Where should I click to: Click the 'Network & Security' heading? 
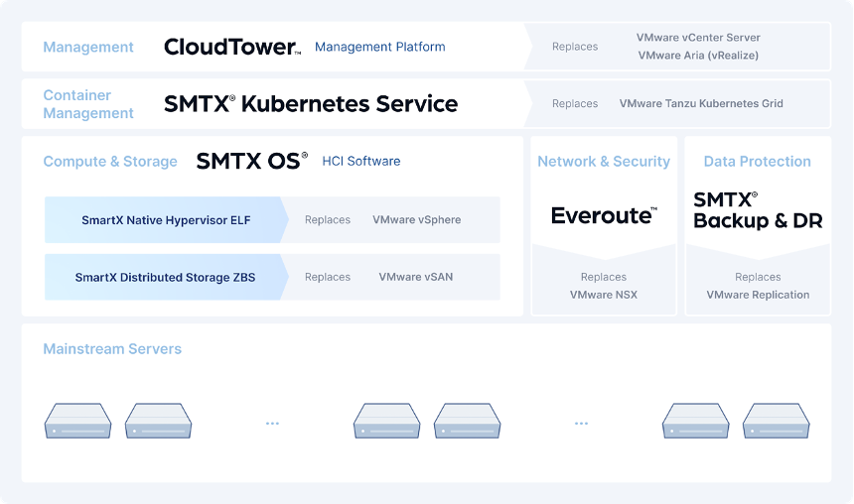tap(604, 162)
